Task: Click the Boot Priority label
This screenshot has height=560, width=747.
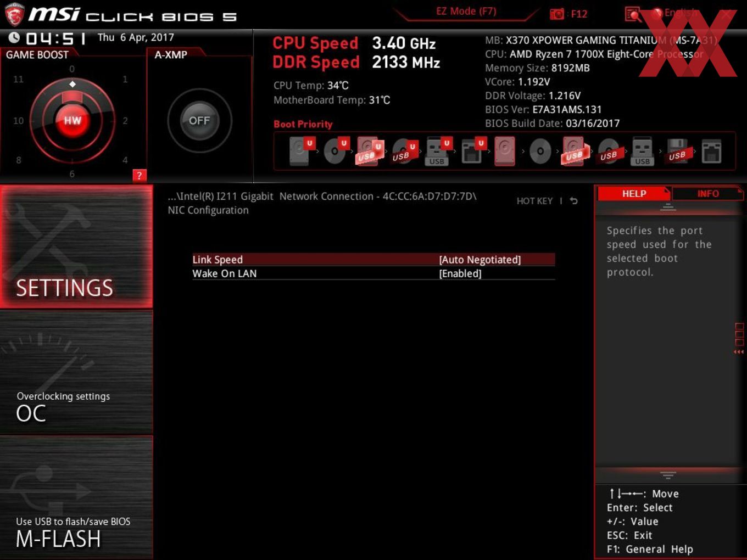Action: click(303, 124)
